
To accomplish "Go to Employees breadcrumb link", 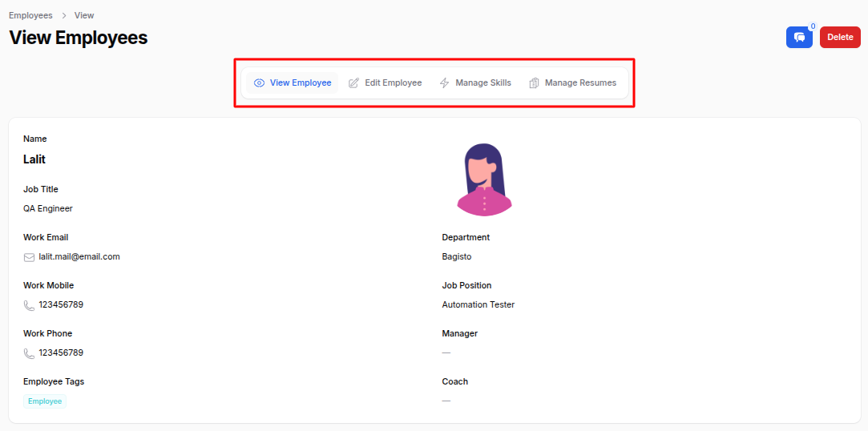I will coord(30,15).
